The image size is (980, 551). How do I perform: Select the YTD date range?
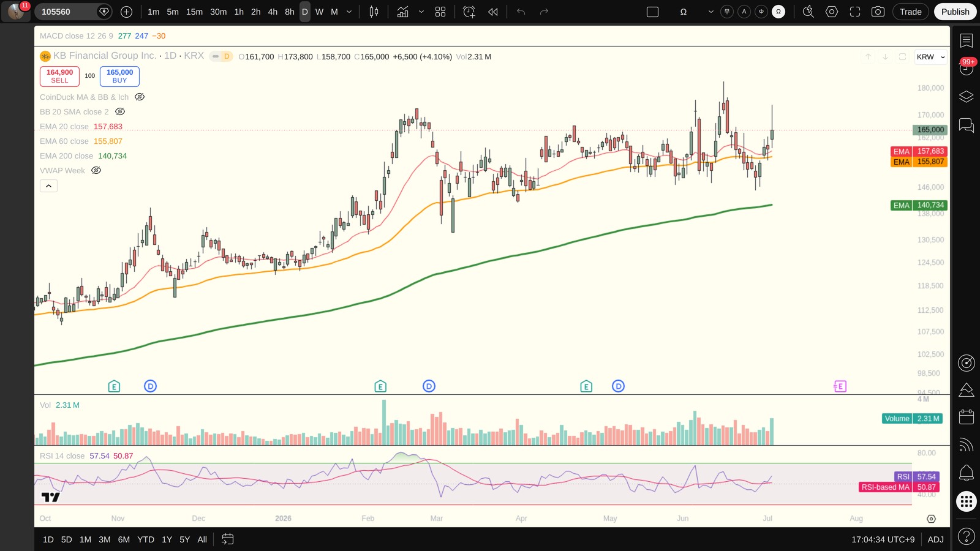click(x=146, y=539)
